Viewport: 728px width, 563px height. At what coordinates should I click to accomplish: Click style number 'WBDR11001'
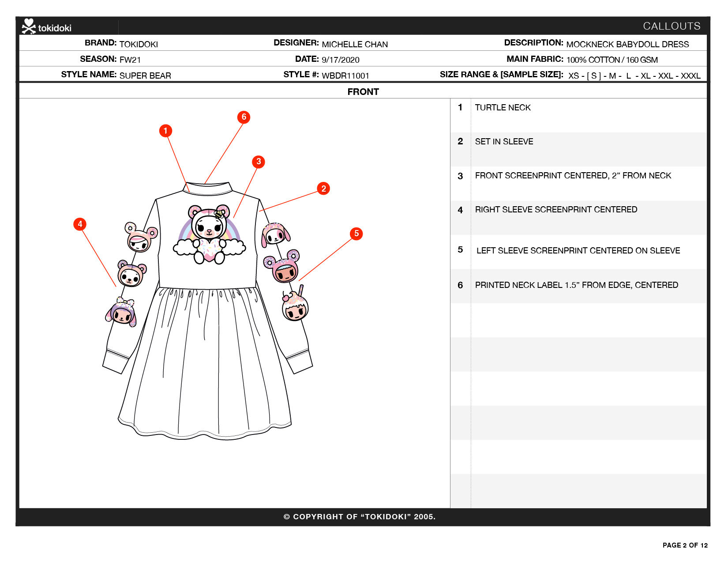point(345,76)
